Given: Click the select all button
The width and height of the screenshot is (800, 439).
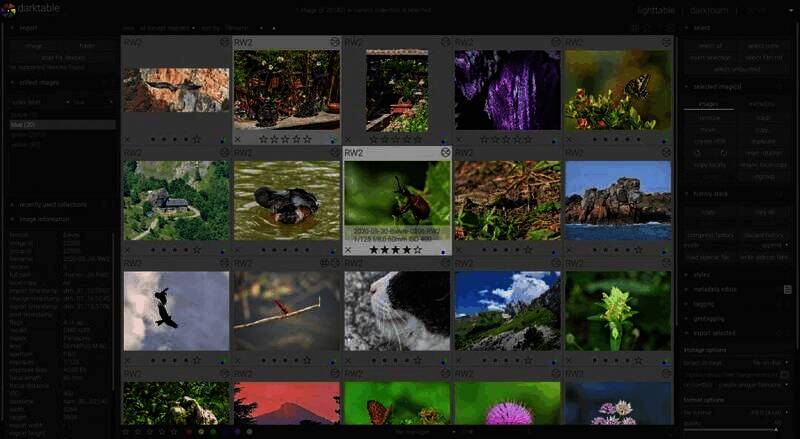Looking at the screenshot, I should (x=709, y=46).
